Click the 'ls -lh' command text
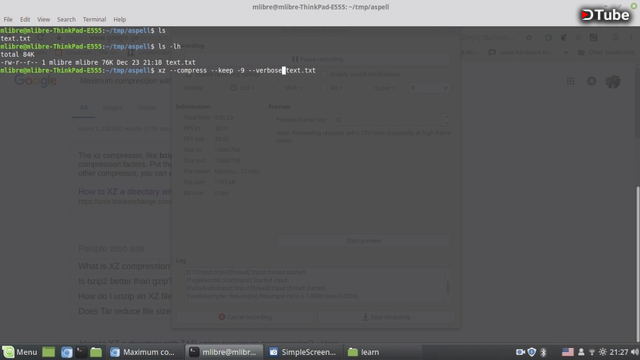Image resolution: width=640 pixels, height=360 pixels. [x=169, y=46]
